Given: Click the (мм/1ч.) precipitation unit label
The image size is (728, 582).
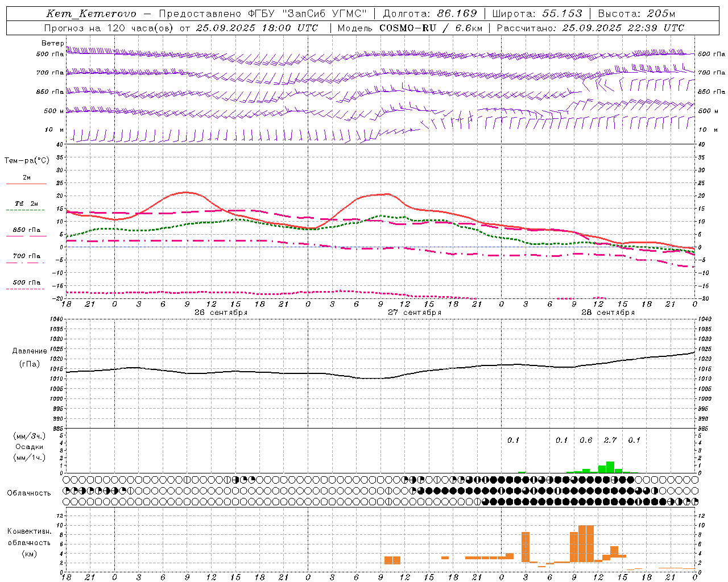Looking at the screenshot, I should pos(30,458).
